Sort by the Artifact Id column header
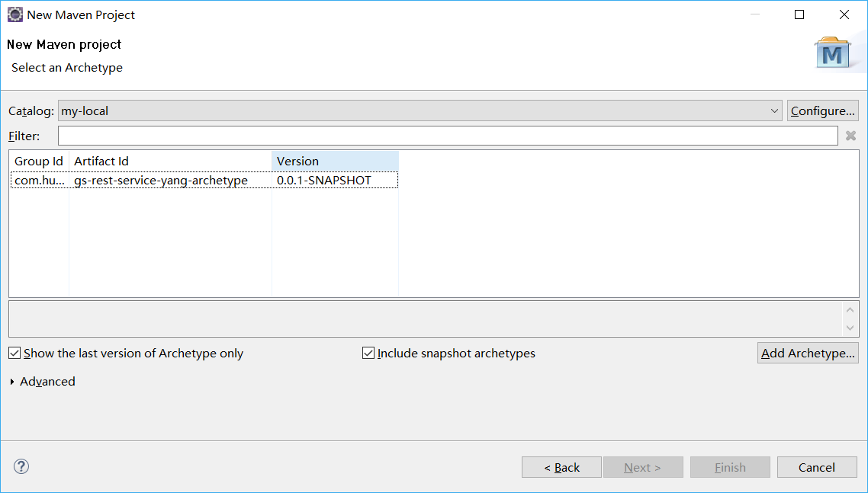 coord(171,161)
